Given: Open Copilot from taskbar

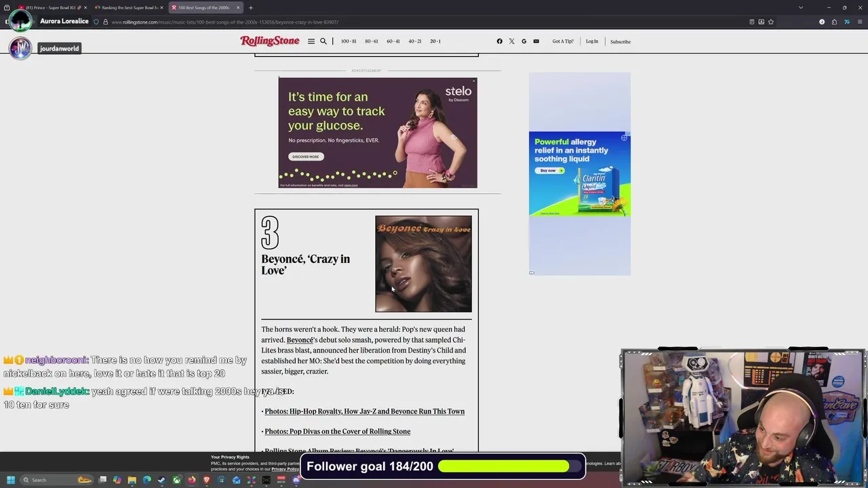Looking at the screenshot, I should (x=117, y=480).
